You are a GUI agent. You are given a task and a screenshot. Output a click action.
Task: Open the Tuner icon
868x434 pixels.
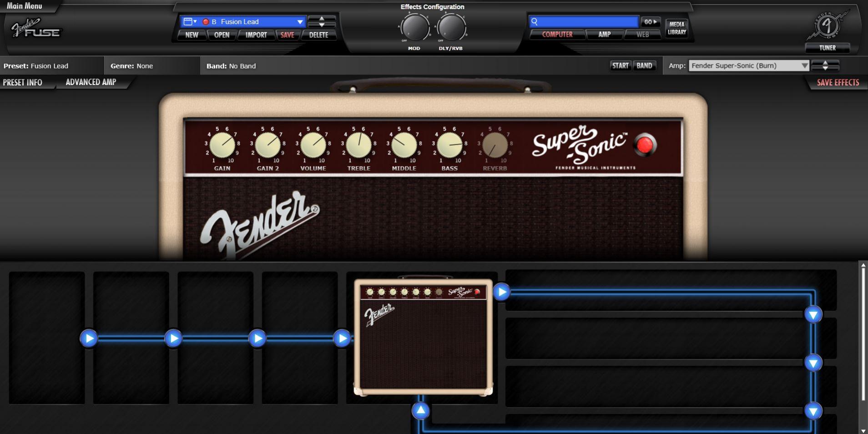(x=827, y=26)
